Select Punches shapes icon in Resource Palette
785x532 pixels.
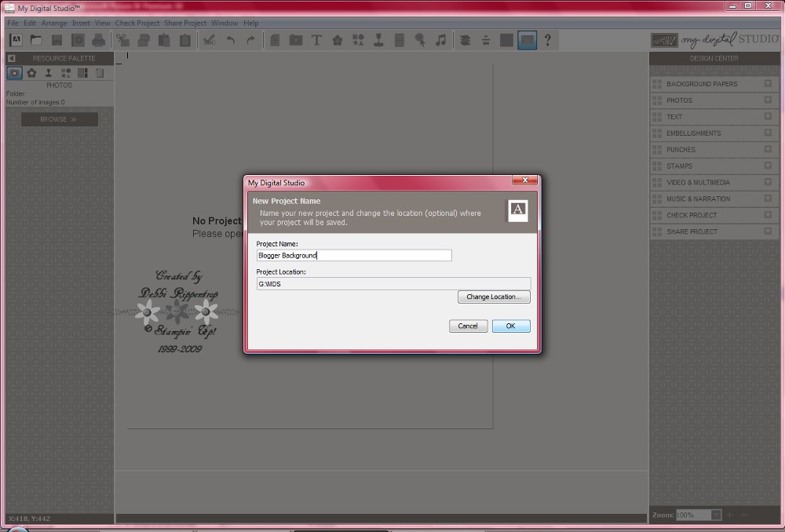click(66, 73)
